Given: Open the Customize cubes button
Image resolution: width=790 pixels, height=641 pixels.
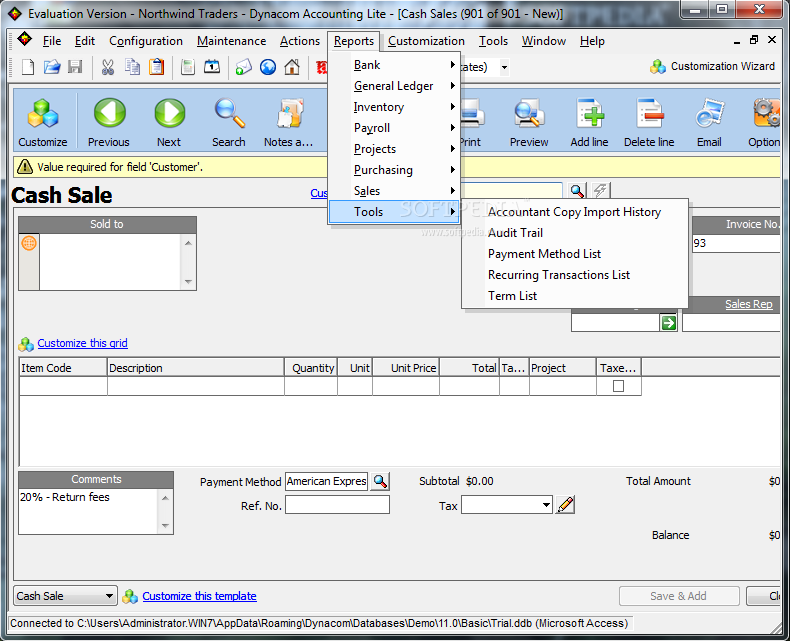Looking at the screenshot, I should 43,122.
